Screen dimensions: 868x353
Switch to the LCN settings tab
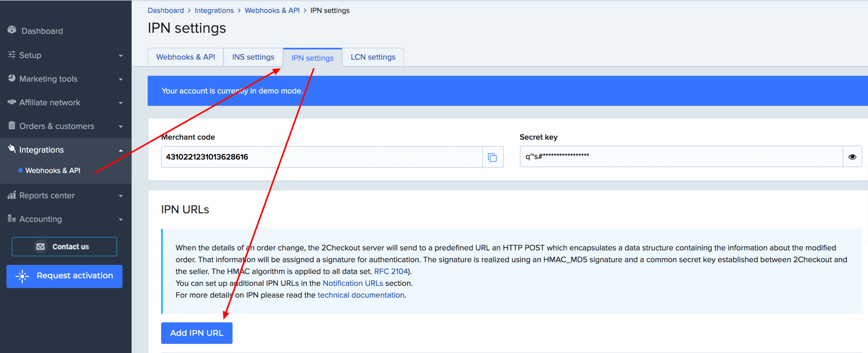(x=373, y=57)
